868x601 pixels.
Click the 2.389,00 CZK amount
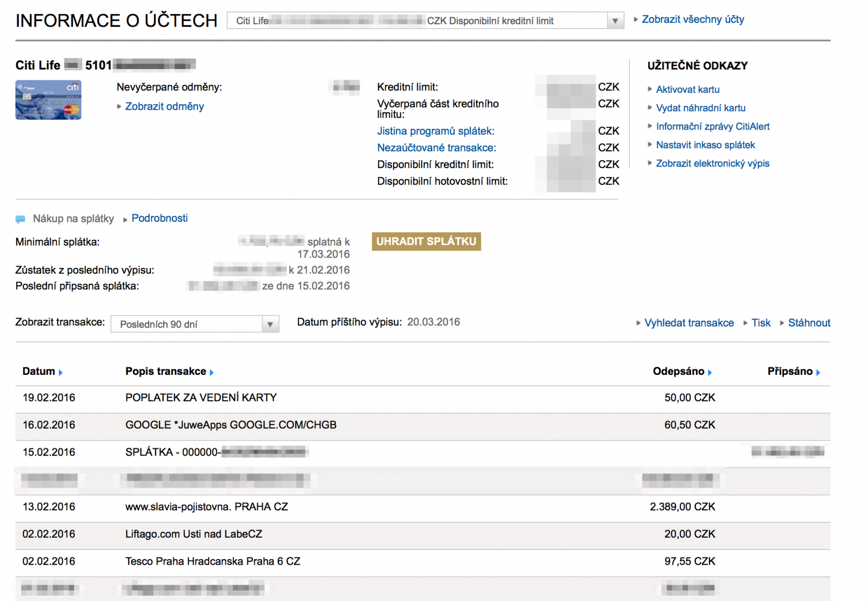[682, 507]
